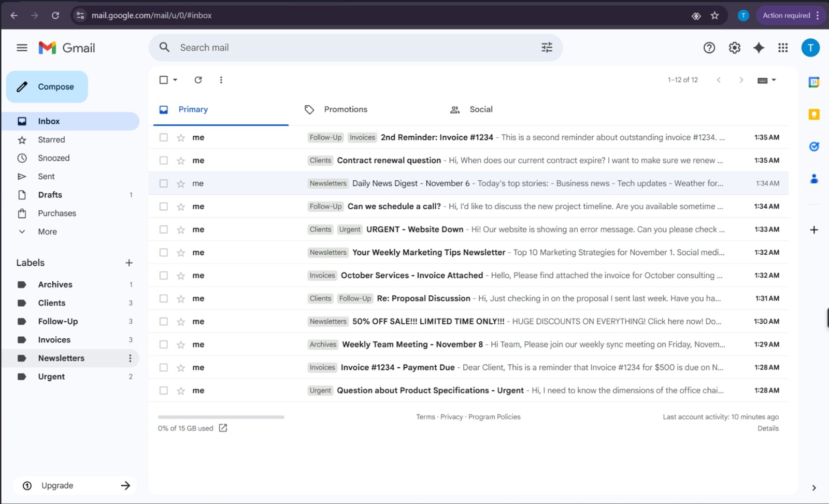Open Program Policies link

pyautogui.click(x=494, y=416)
